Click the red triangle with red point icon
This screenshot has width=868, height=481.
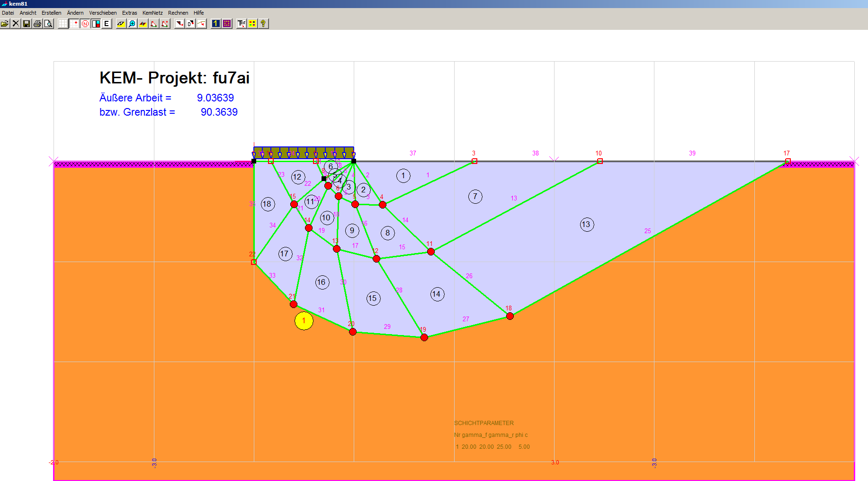[x=165, y=23]
